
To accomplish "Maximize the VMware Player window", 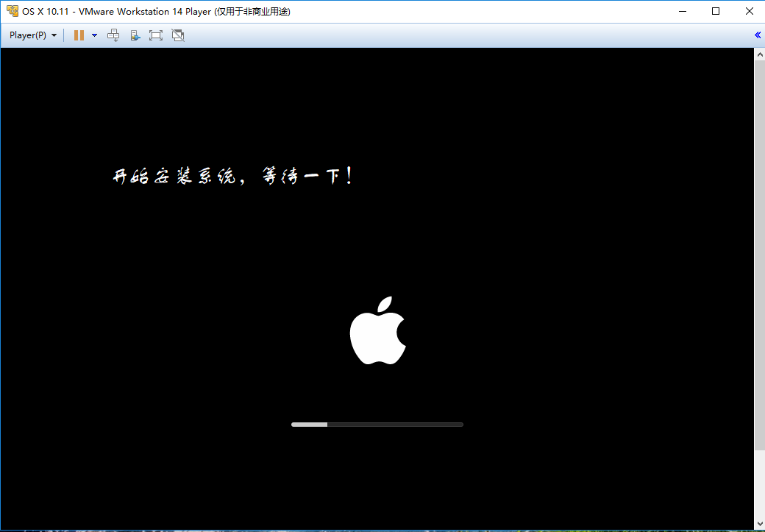I will pyautogui.click(x=716, y=11).
